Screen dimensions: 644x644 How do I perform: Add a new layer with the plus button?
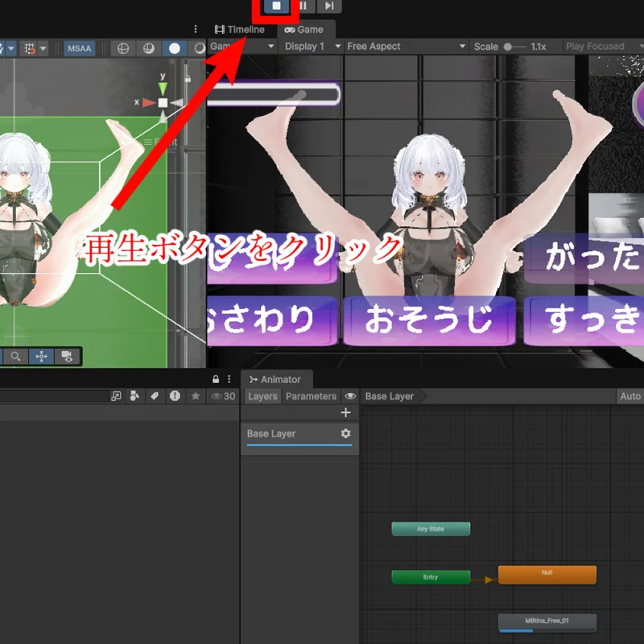tap(346, 412)
